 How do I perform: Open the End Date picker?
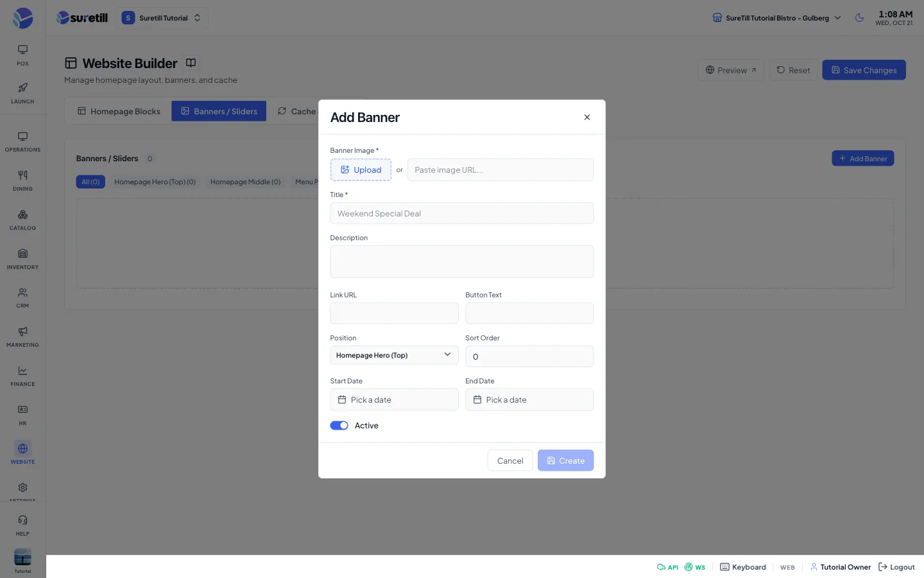(529, 399)
